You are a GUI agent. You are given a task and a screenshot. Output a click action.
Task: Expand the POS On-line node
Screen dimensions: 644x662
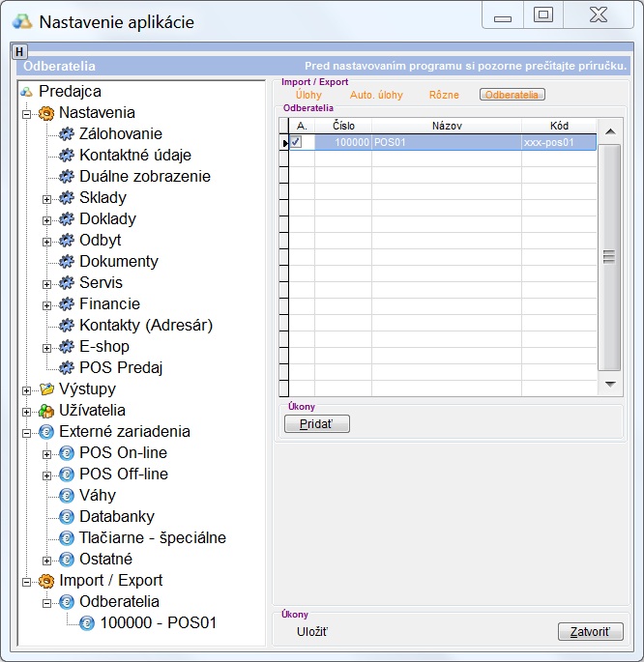pos(46,453)
